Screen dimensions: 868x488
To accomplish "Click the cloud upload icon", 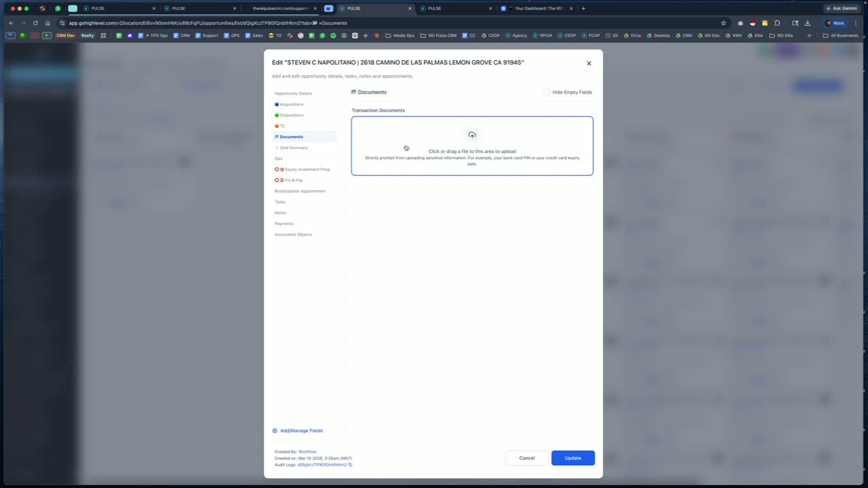I will coord(472,135).
